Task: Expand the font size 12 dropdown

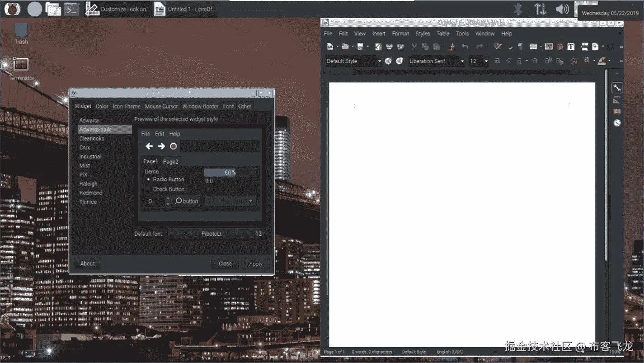Action: pyautogui.click(x=486, y=61)
